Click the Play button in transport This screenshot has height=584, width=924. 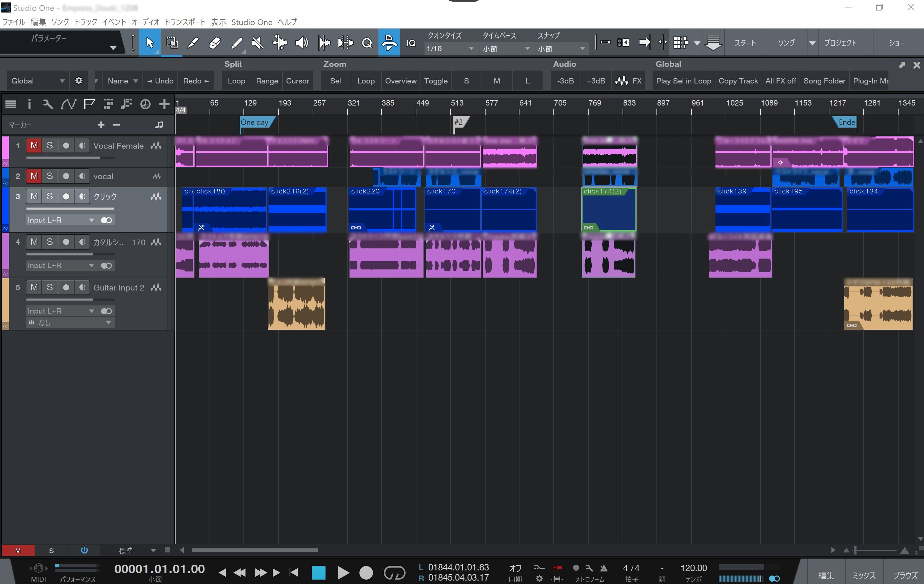(343, 573)
